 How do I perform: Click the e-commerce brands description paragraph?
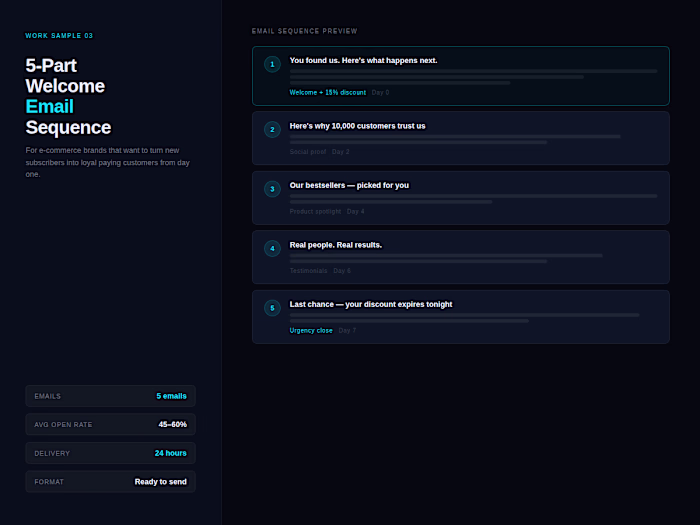[108, 162]
